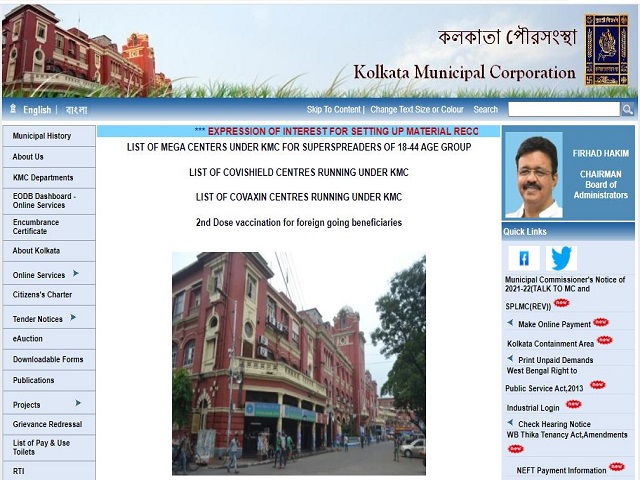Expand the Tender Notices submenu arrow
640x480 pixels.
point(73,317)
